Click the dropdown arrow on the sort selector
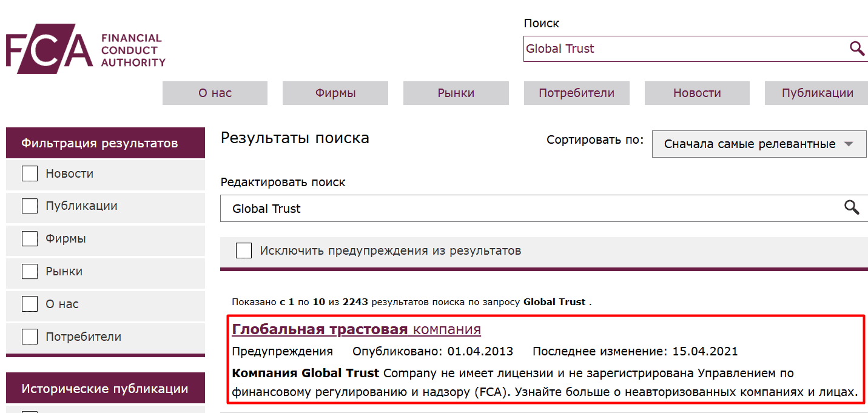 coord(849,144)
